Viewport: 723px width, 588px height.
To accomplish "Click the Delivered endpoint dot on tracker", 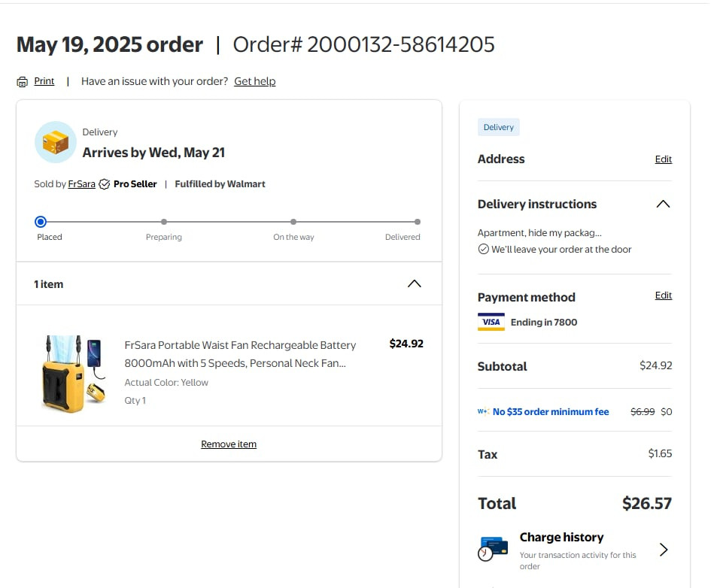I will [418, 222].
